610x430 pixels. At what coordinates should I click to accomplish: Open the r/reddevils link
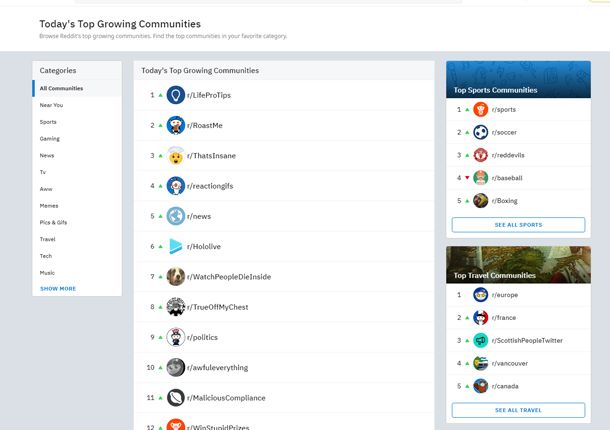tap(508, 155)
